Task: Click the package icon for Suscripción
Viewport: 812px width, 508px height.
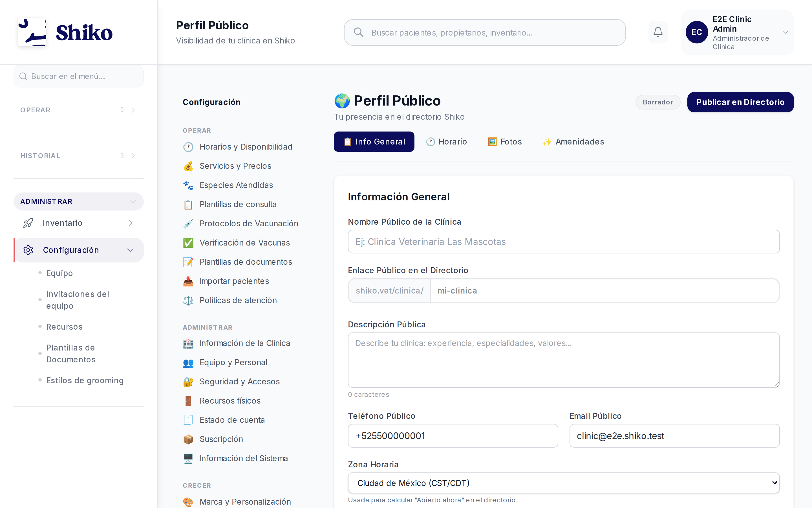Action: point(188,439)
